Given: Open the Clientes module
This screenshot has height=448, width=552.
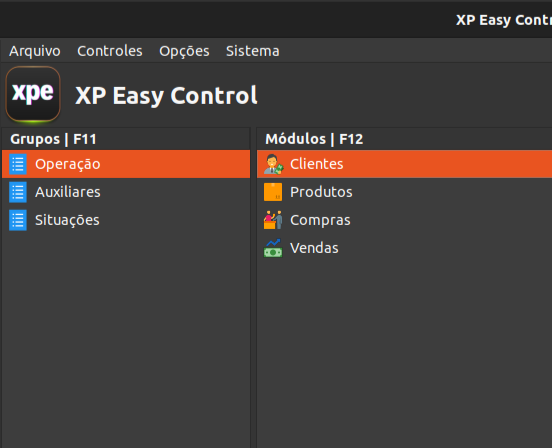Looking at the screenshot, I should click(x=404, y=164).
